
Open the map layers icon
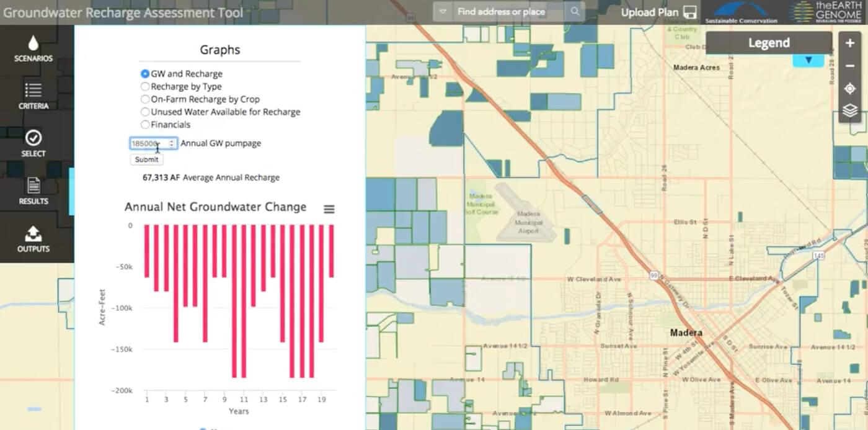point(850,111)
